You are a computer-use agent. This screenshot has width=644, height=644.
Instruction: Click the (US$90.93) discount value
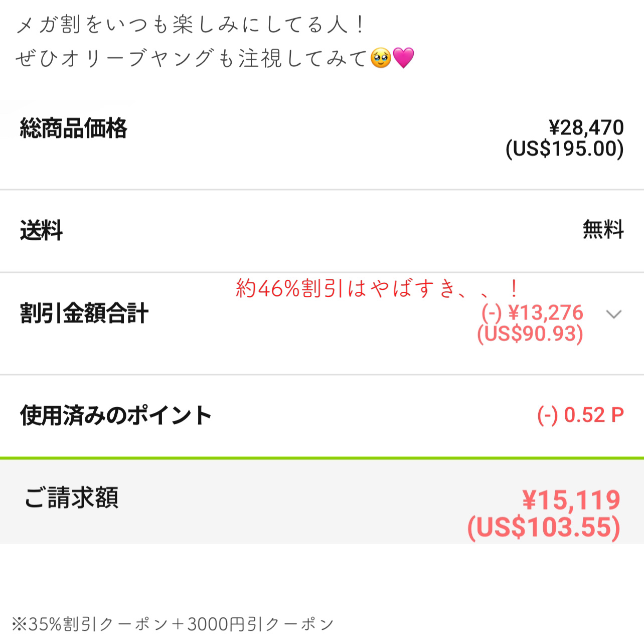pos(530,334)
